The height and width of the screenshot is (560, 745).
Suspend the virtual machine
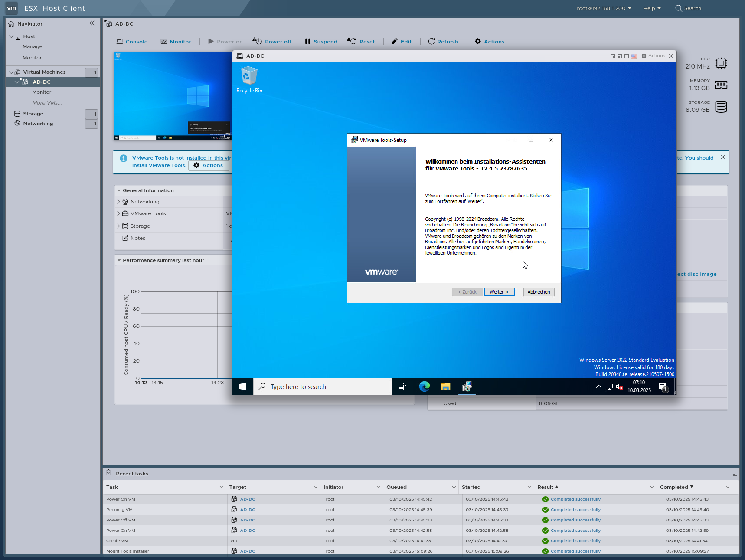point(320,41)
